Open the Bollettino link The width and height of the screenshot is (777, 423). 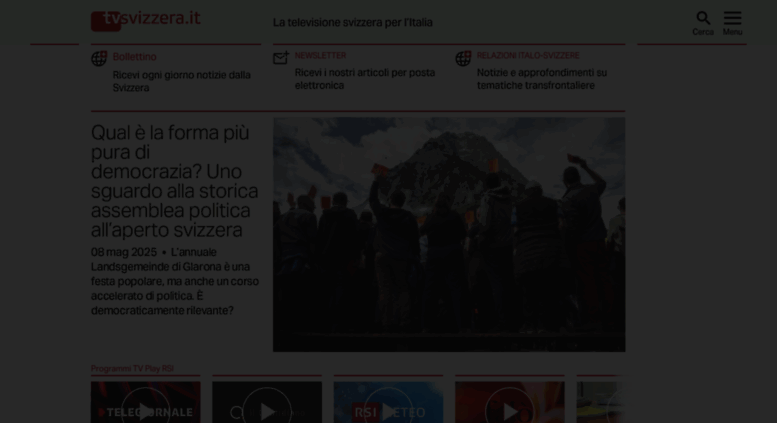click(134, 57)
